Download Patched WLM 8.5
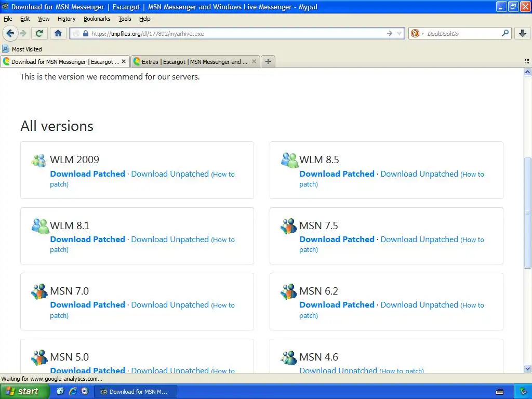 tap(337, 174)
